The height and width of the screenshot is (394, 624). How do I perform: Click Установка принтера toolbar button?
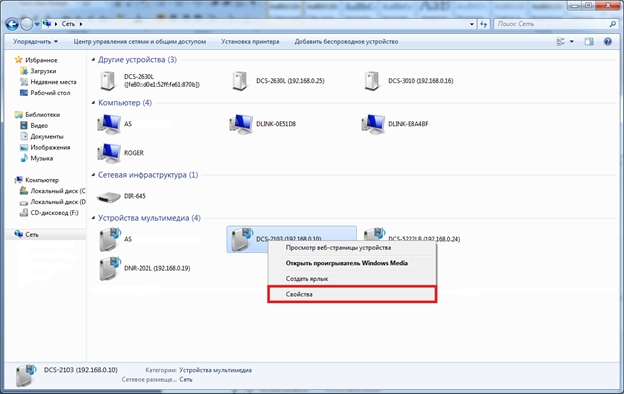[250, 41]
